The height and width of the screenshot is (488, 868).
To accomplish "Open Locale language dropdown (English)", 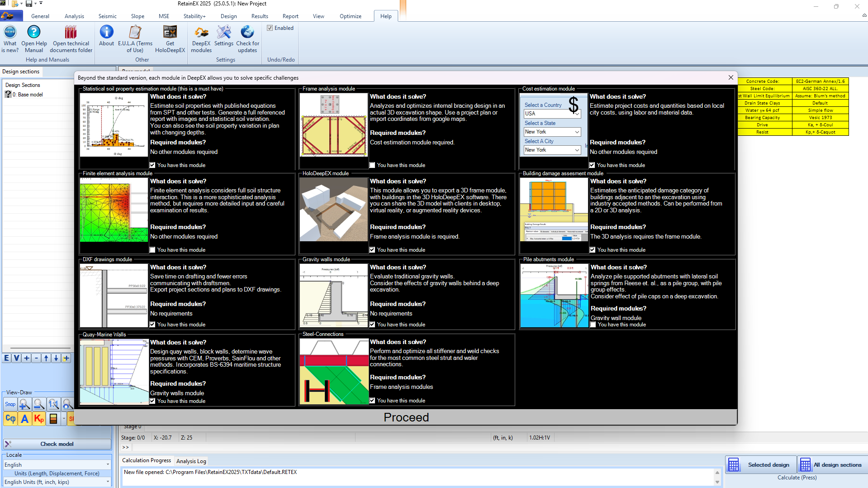I will point(57,465).
